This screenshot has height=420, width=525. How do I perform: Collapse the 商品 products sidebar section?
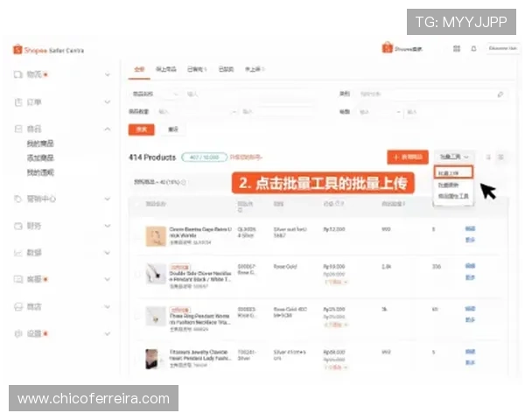[x=108, y=129]
